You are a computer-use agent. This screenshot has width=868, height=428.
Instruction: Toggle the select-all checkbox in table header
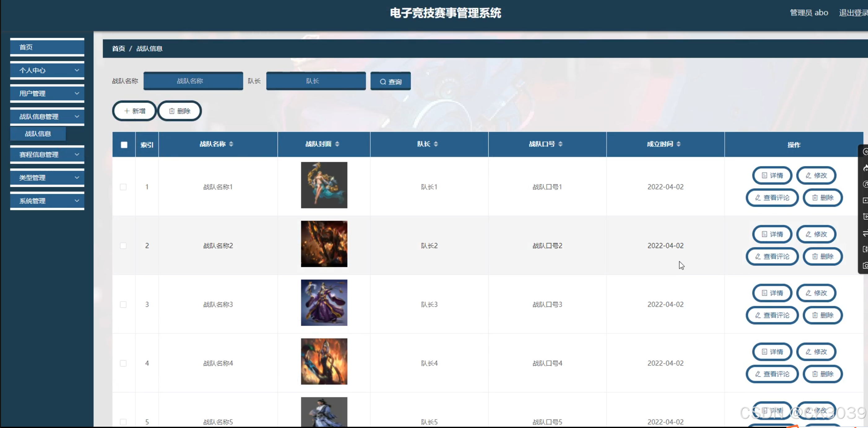124,145
